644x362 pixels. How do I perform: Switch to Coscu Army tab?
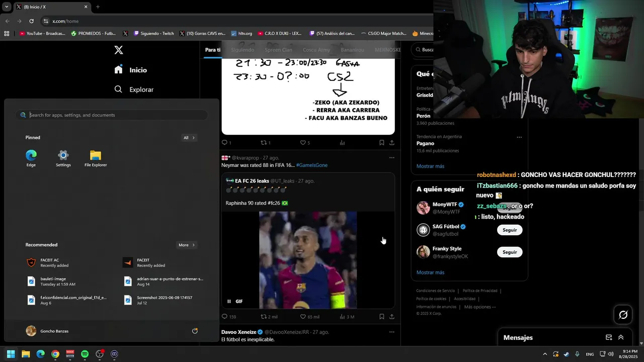[x=316, y=50]
